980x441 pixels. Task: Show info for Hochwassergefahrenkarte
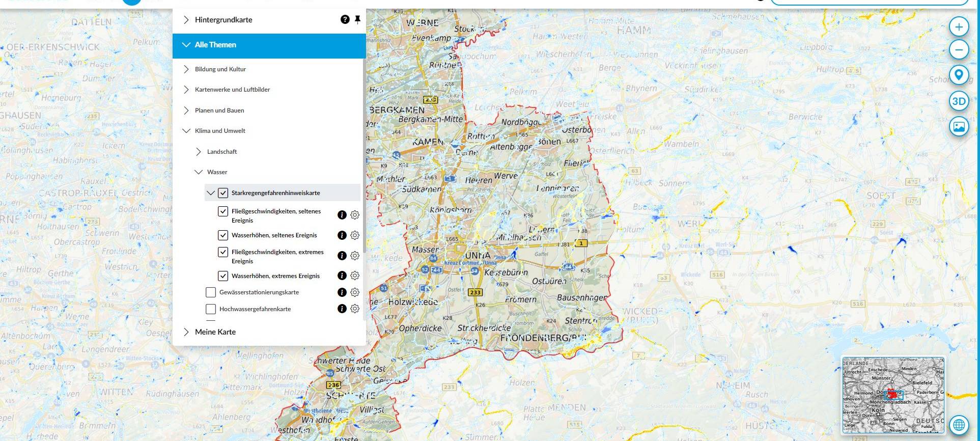coord(342,309)
